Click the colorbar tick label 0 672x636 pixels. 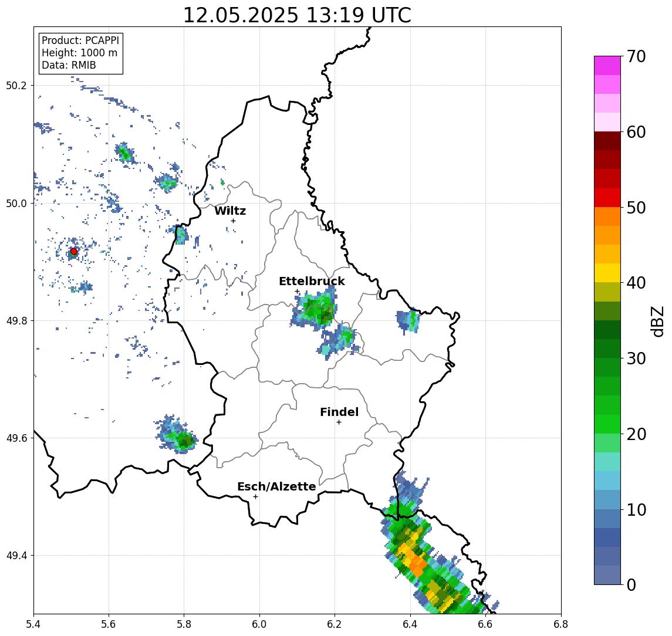632,585
